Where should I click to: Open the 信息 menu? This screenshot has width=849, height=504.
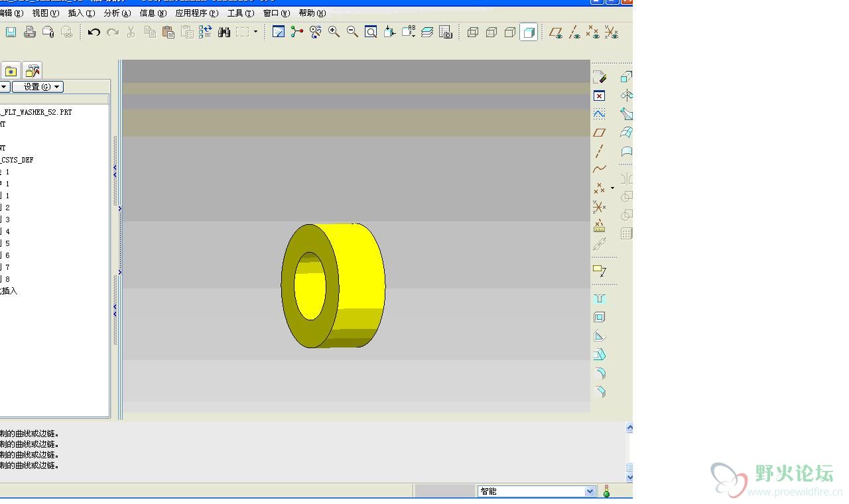[153, 13]
